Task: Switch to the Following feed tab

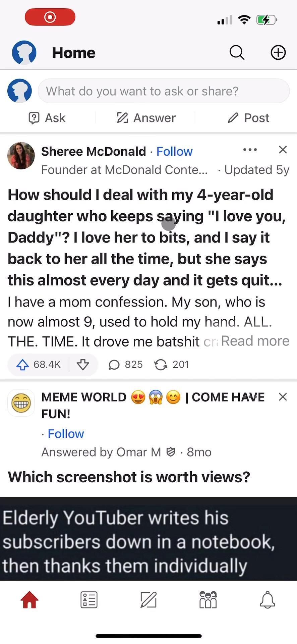Action: pyautogui.click(x=89, y=599)
